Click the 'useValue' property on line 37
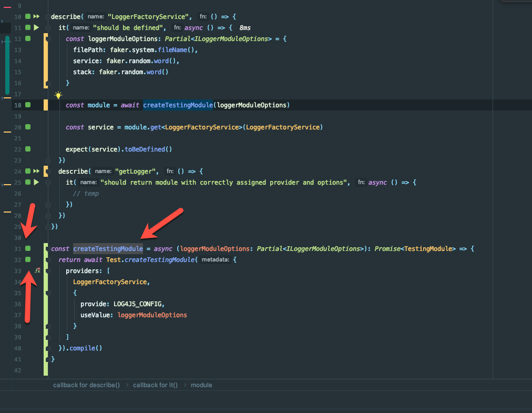The image size is (532, 413). (95, 315)
